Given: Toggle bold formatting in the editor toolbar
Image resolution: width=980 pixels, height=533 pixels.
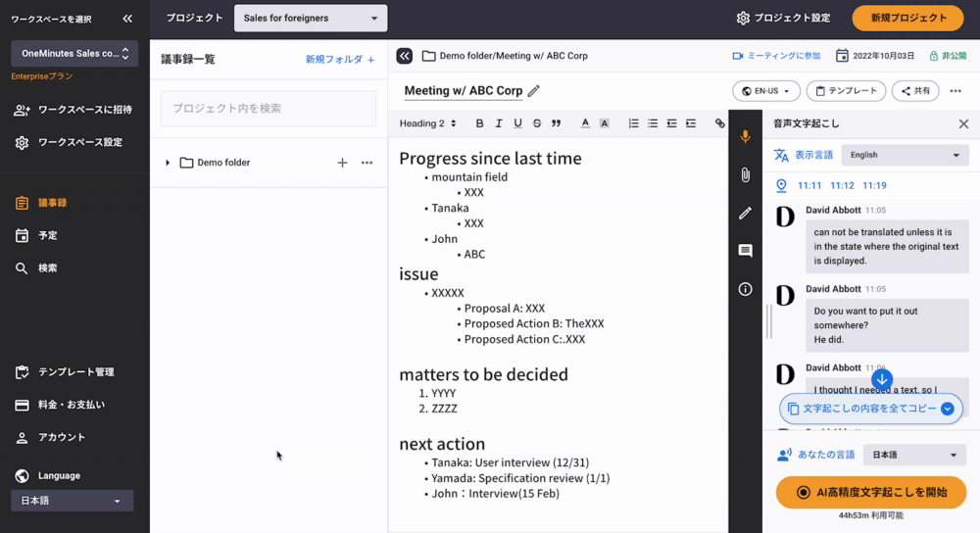Looking at the screenshot, I should pos(479,123).
